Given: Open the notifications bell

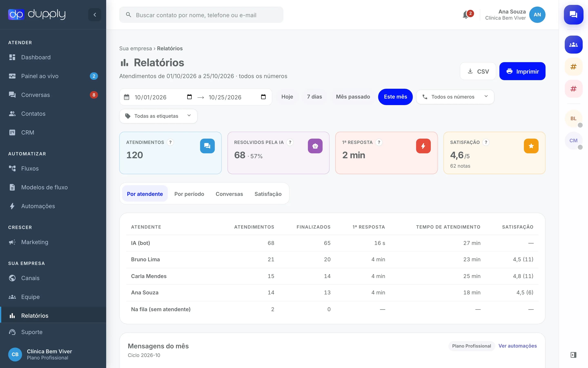Looking at the screenshot, I should coord(466,15).
